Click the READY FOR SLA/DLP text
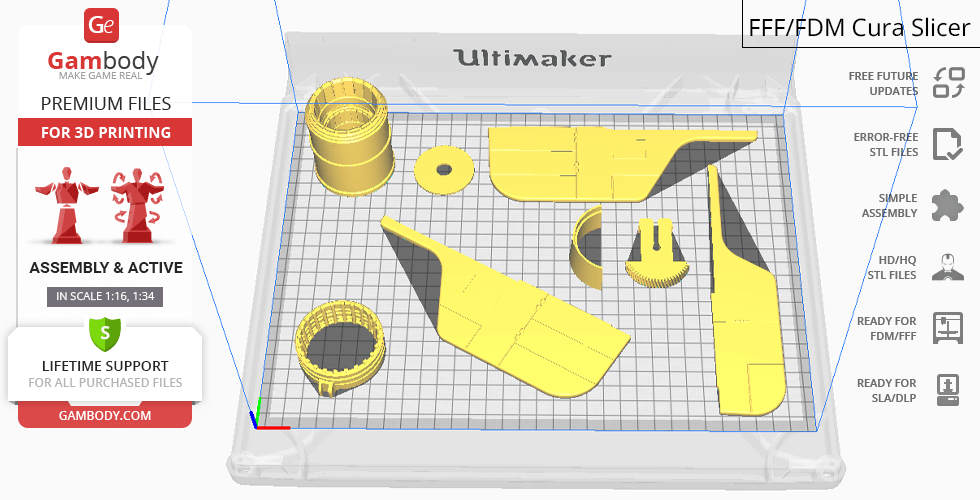 pyautogui.click(x=886, y=390)
